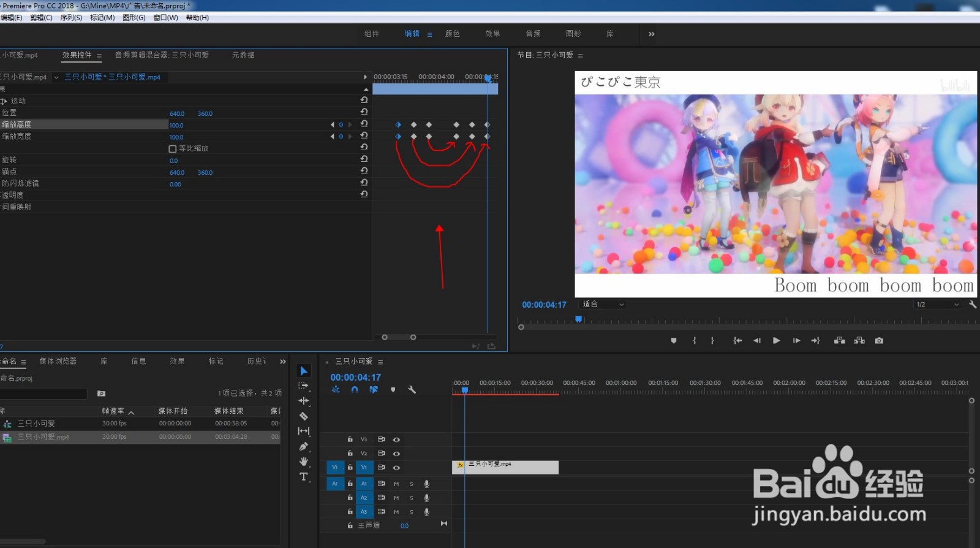
Task: Mark In point in Program monitor
Action: click(694, 341)
